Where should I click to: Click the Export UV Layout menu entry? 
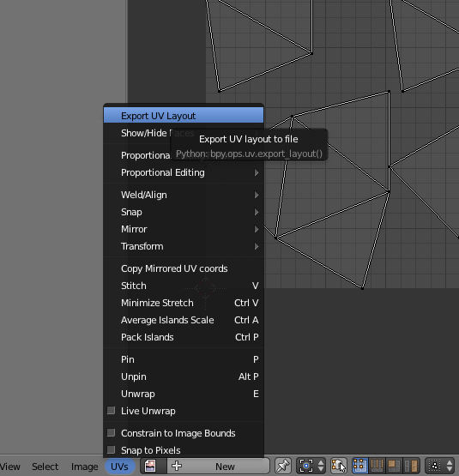184,116
